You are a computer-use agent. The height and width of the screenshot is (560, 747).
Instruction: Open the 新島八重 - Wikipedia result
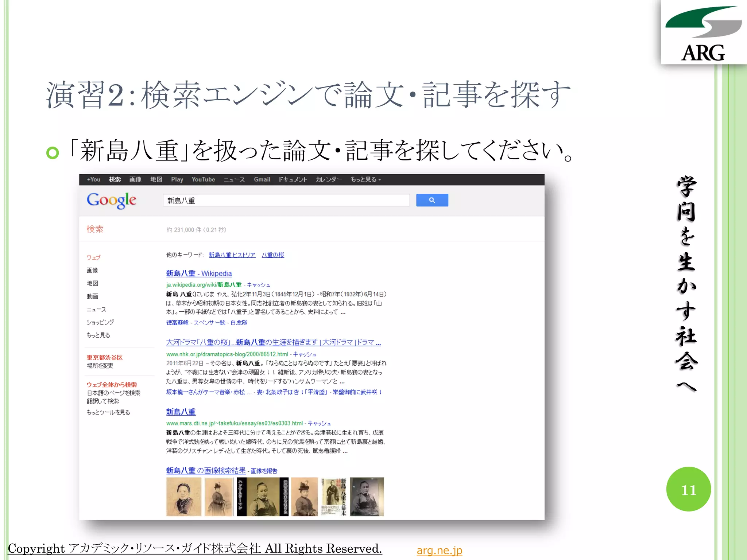tap(199, 273)
